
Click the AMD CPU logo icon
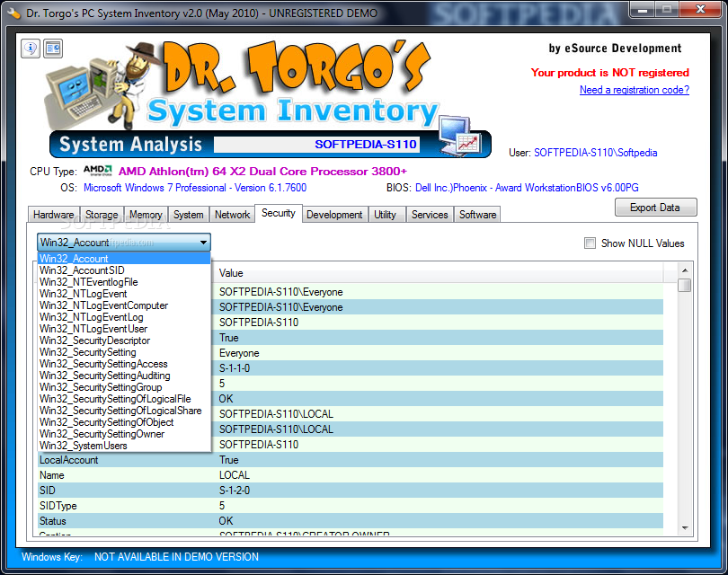pos(97,171)
